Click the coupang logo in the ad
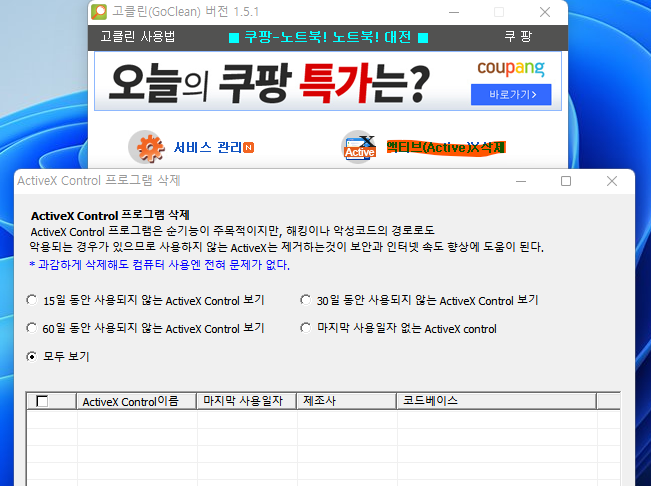Screen dimensions: 651x486 [511, 68]
